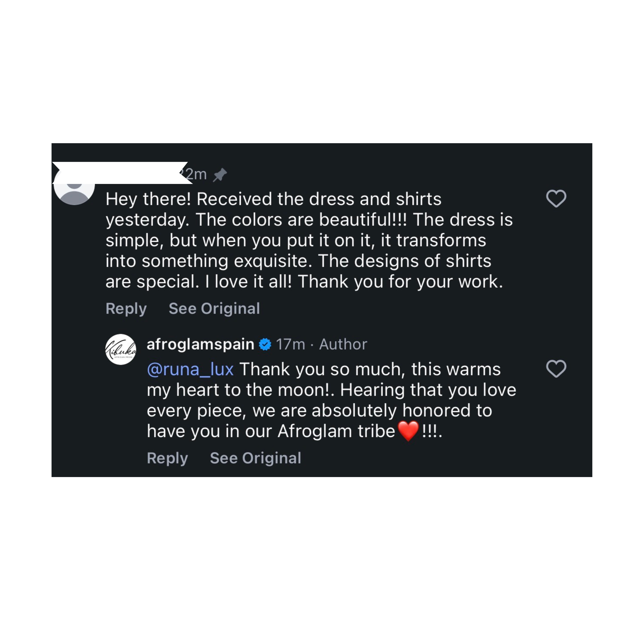Click the 'Hey there! Received the dress' comment text
This screenshot has width=644, height=644.
tap(273, 199)
